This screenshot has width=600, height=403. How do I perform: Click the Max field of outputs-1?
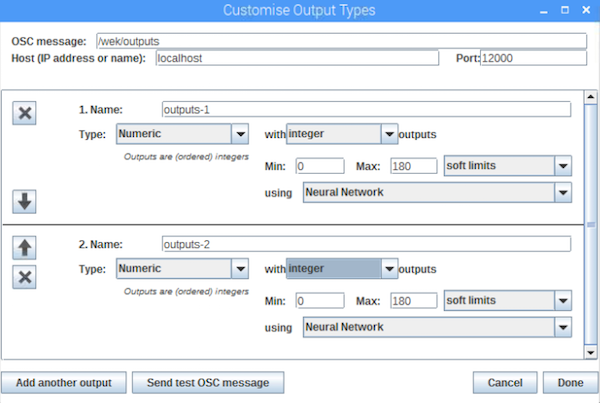tap(414, 166)
